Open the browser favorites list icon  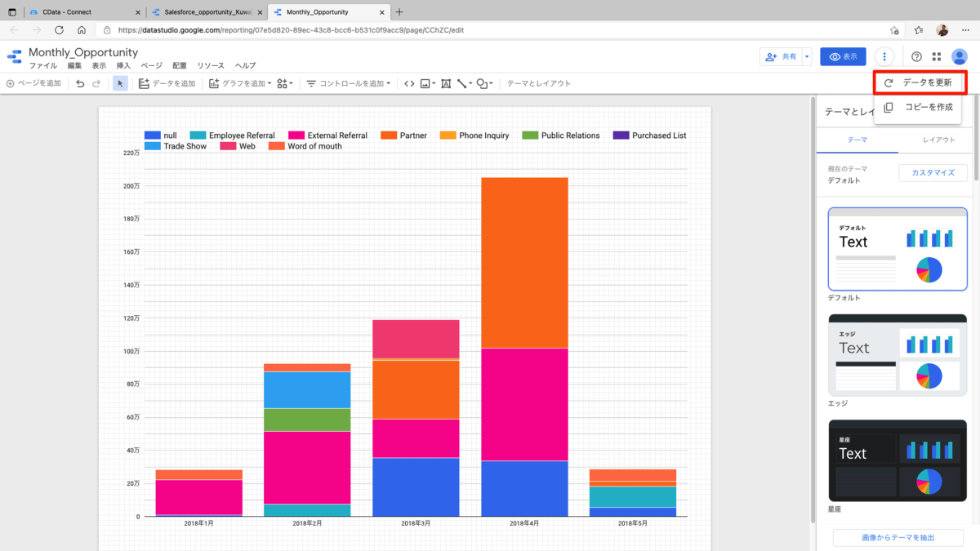point(919,30)
